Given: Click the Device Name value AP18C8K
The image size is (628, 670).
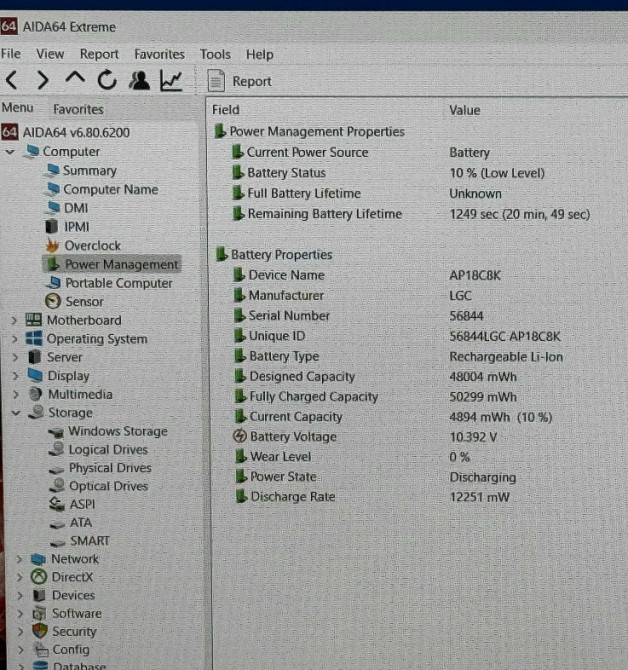Looking at the screenshot, I should pyautogui.click(x=475, y=275).
